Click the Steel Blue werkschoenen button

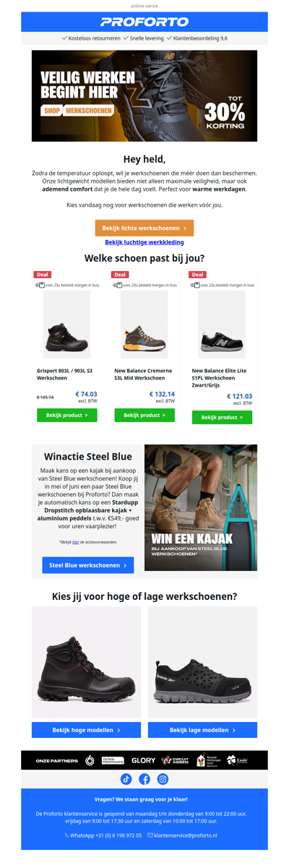click(x=87, y=565)
